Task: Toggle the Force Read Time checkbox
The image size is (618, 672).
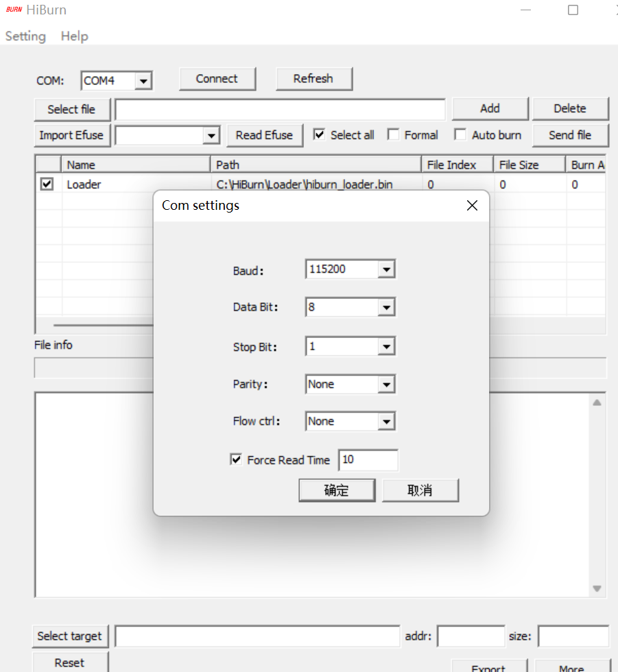Action: (x=236, y=459)
